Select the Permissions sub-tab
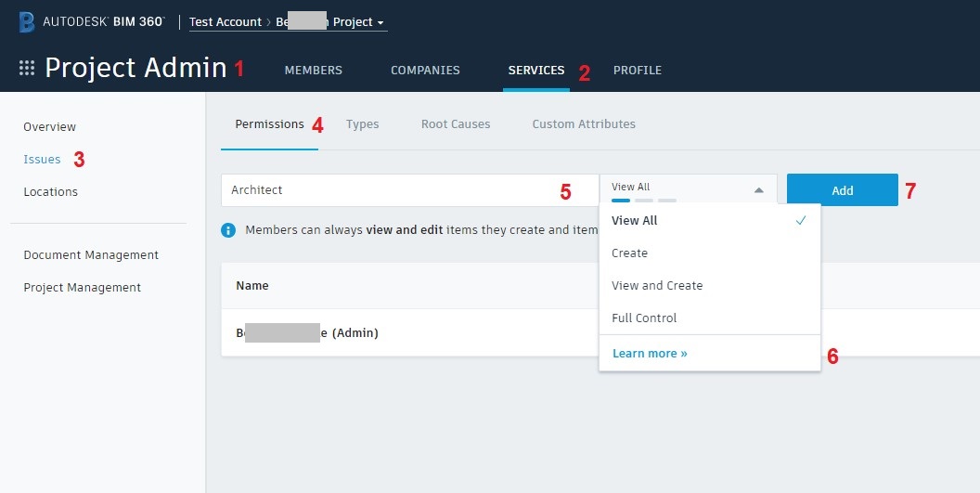Image resolution: width=980 pixels, height=493 pixels. coord(269,123)
